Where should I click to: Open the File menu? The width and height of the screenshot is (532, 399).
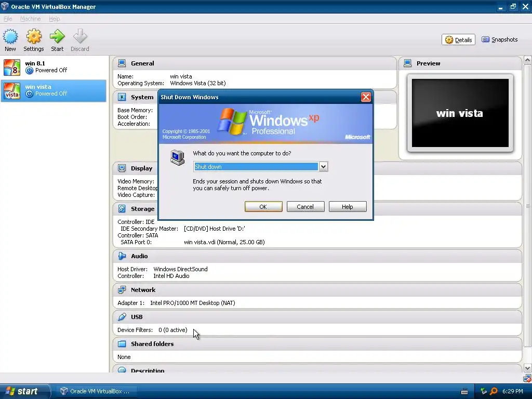pyautogui.click(x=8, y=19)
